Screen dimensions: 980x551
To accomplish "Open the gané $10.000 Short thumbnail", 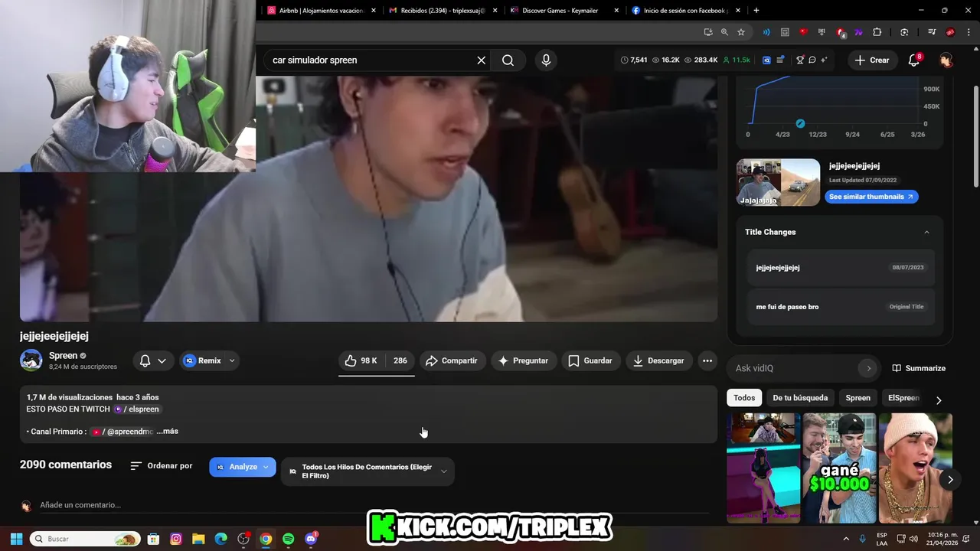I will [839, 468].
